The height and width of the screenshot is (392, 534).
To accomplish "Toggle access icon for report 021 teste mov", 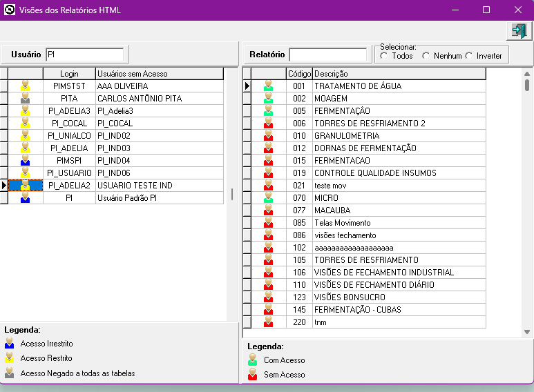I will click(x=268, y=186).
